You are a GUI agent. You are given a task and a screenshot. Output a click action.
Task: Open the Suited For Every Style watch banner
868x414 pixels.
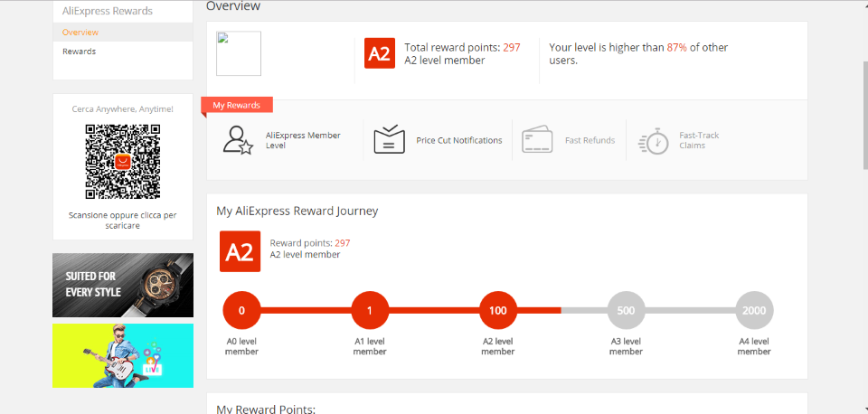123,285
